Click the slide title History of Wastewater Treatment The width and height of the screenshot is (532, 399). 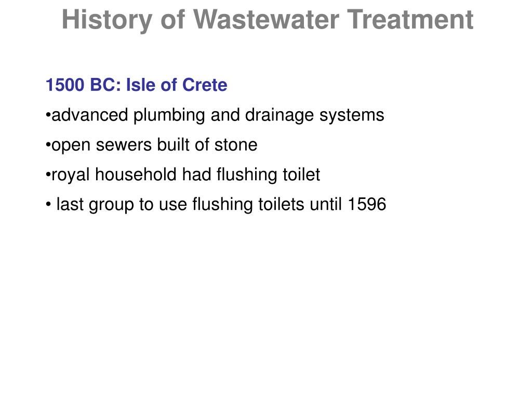tap(268, 20)
